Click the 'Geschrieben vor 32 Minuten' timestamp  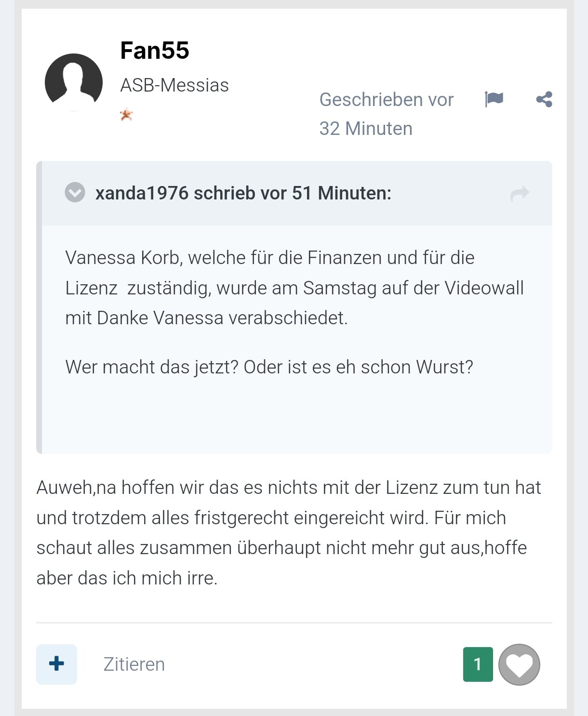tap(386, 114)
